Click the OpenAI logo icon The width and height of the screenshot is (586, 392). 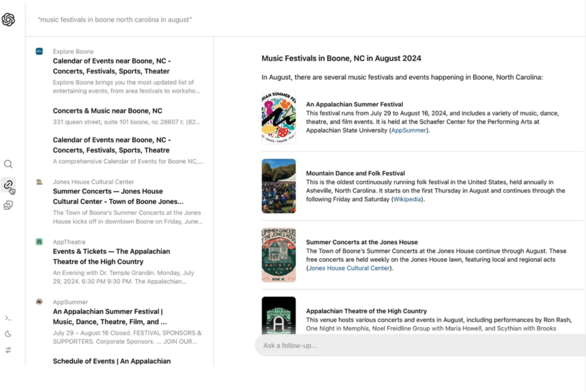pyautogui.click(x=8, y=19)
